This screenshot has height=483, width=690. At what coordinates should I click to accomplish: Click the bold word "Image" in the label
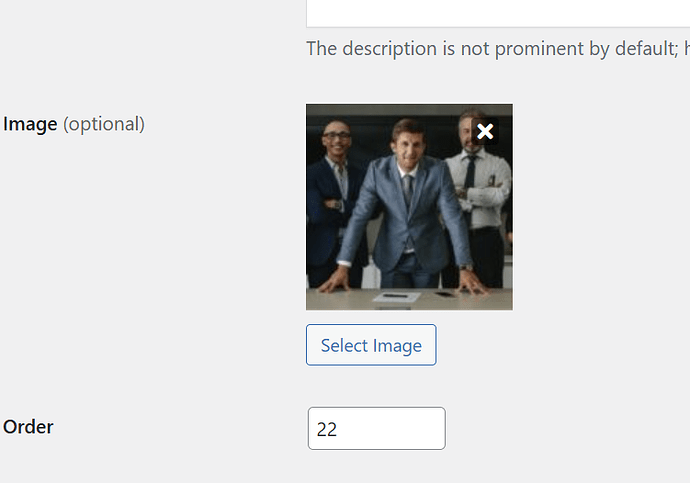pyautogui.click(x=30, y=124)
